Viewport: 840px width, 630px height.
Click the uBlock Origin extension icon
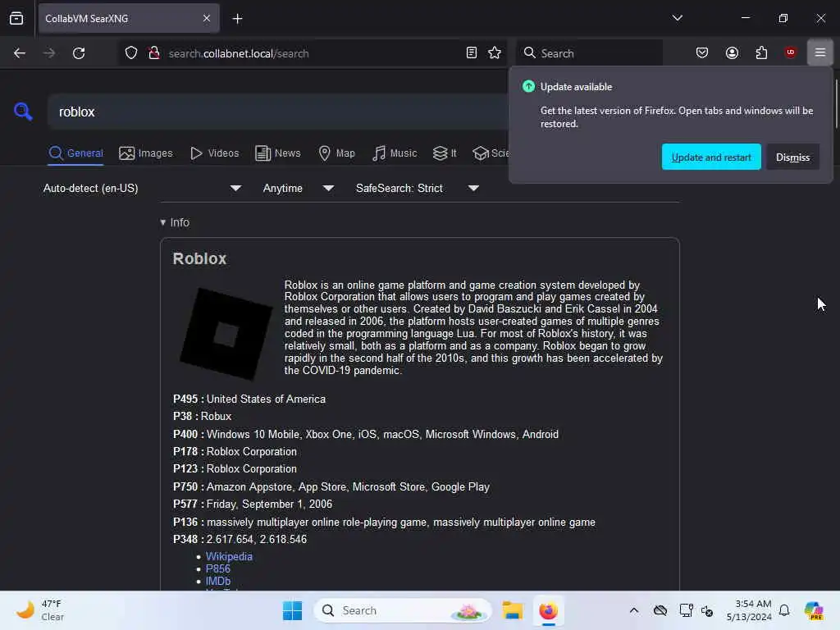(x=790, y=52)
